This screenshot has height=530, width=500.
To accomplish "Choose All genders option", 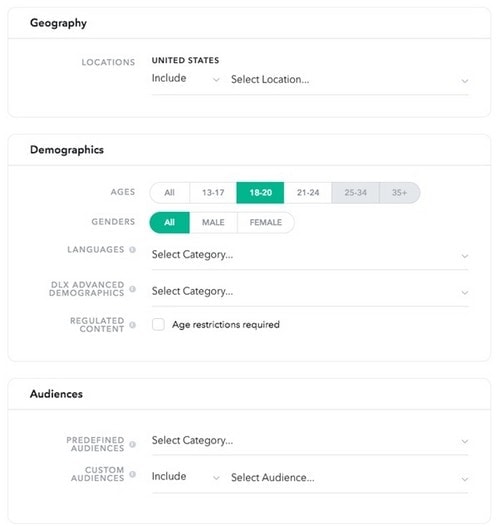I will 170,222.
